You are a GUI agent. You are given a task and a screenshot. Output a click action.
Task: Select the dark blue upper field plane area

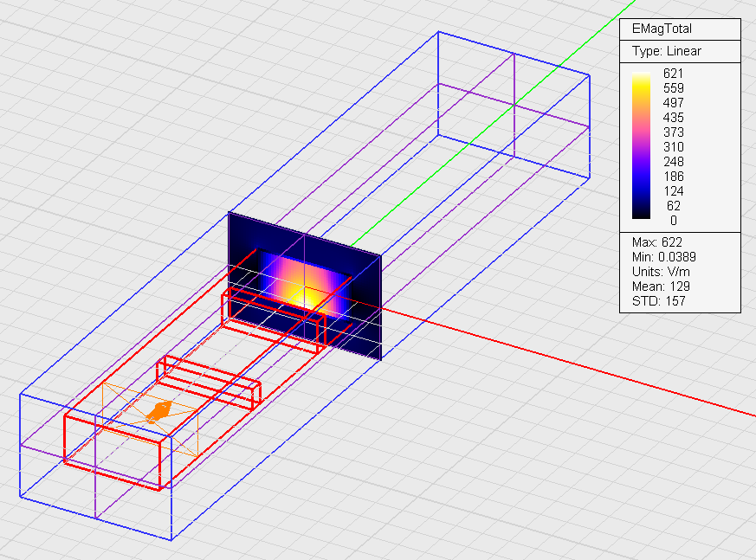pos(303,236)
